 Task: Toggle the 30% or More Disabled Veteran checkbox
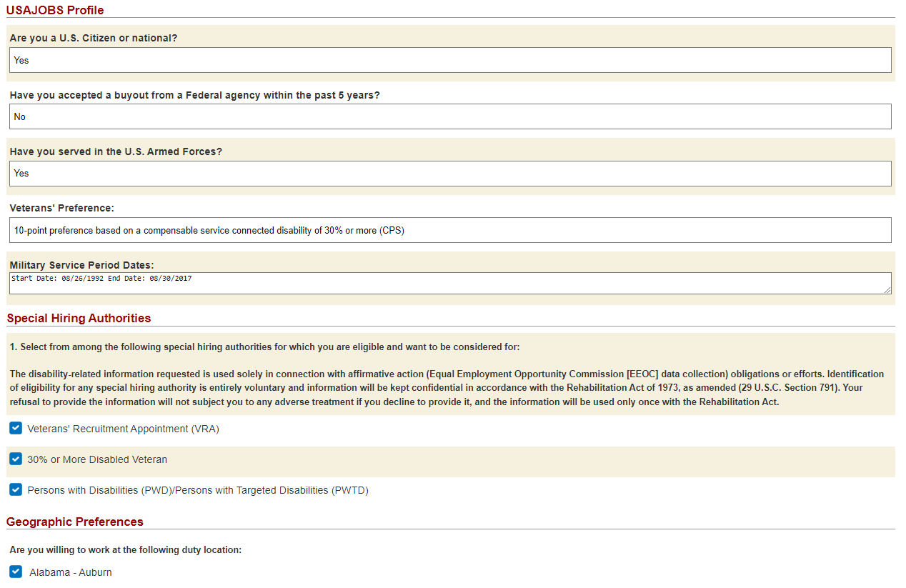tap(16, 459)
